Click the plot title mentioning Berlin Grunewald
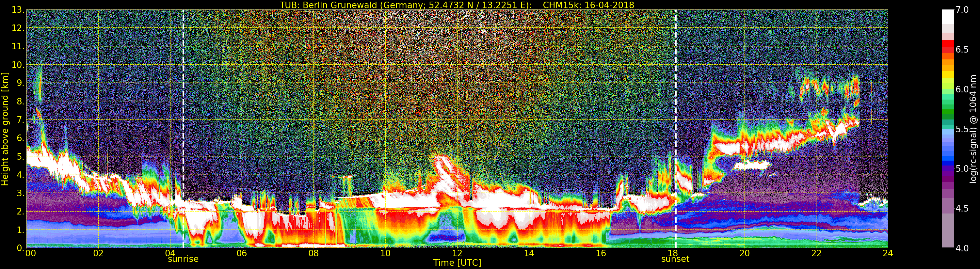The height and width of the screenshot is (269, 980). [457, 5]
